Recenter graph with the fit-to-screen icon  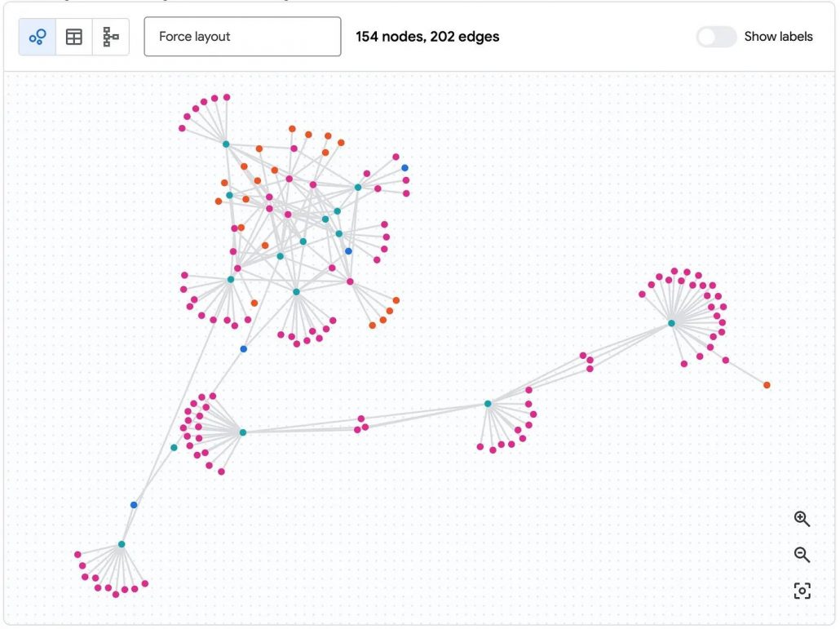click(x=802, y=591)
